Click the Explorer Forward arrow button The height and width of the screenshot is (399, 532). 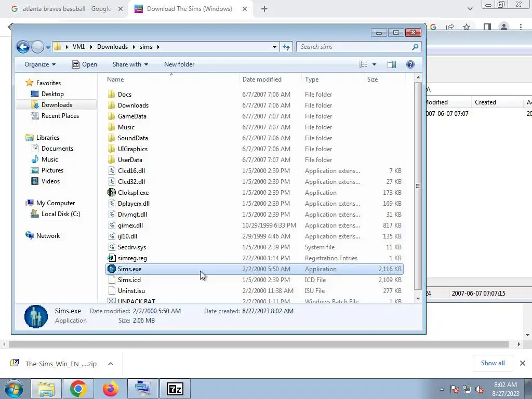(37, 47)
